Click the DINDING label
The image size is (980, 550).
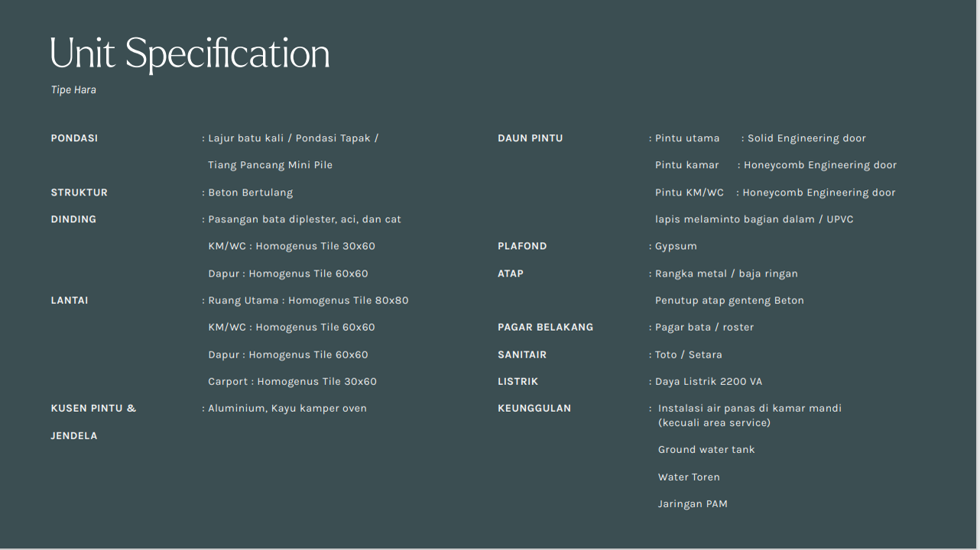73,219
